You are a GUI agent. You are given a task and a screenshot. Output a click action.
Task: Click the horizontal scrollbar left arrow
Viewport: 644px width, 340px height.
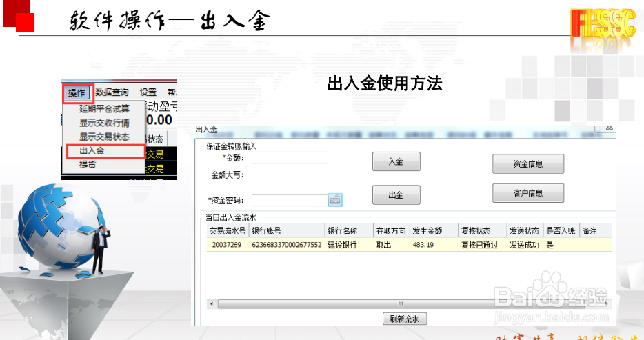(212, 304)
